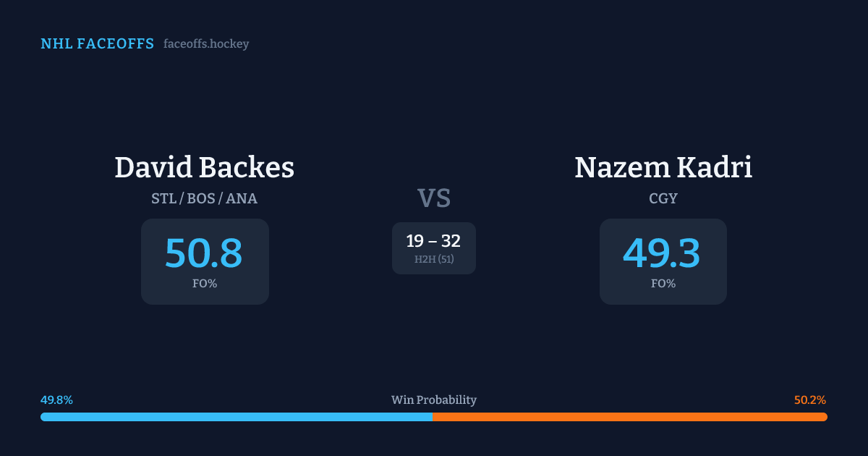Select the David Backes player name
The width and height of the screenshot is (868, 456).
pyautogui.click(x=205, y=167)
